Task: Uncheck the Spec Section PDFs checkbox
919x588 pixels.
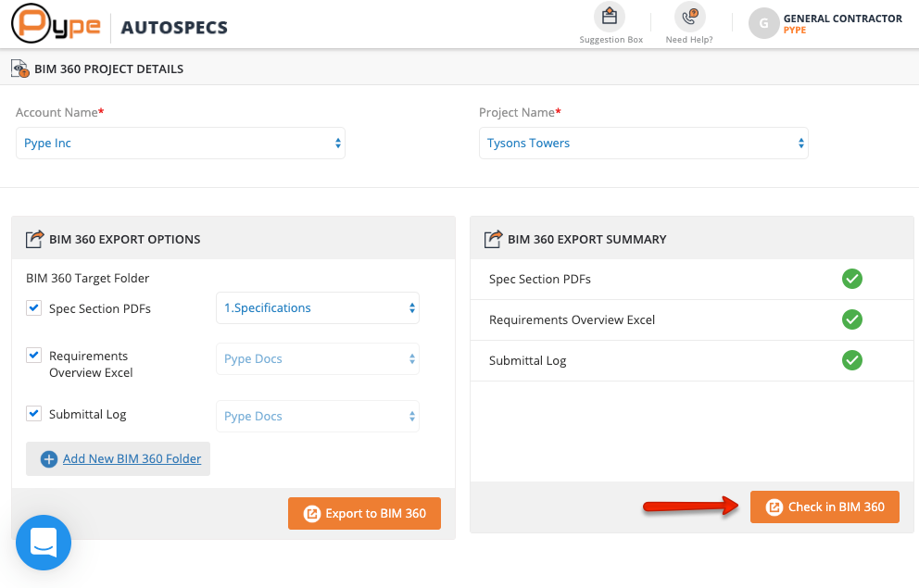Action: click(x=34, y=308)
